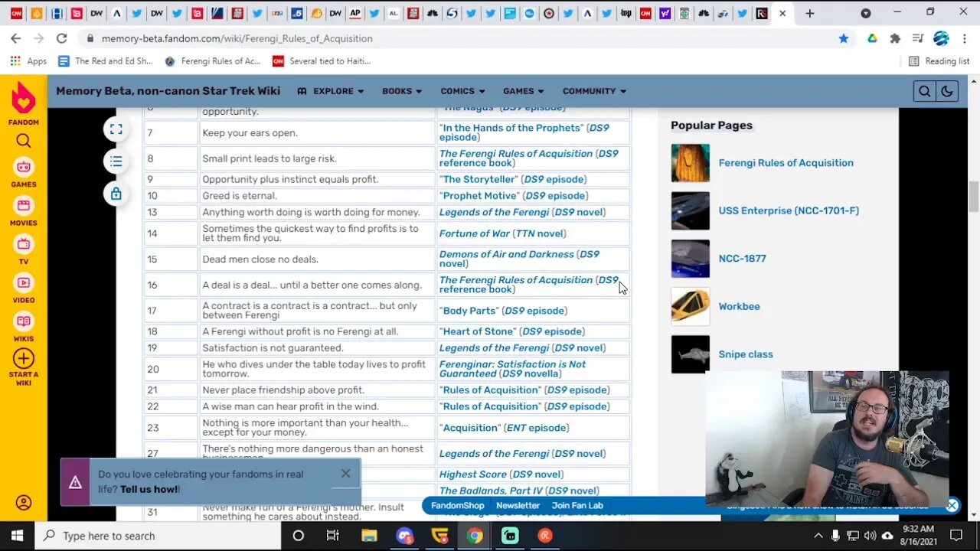Open the Video section icon
The width and height of the screenshot is (980, 551).
pos(24,283)
